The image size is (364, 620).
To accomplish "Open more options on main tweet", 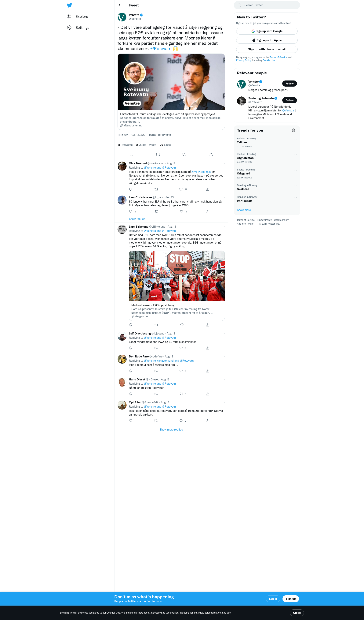I will tap(223, 15).
